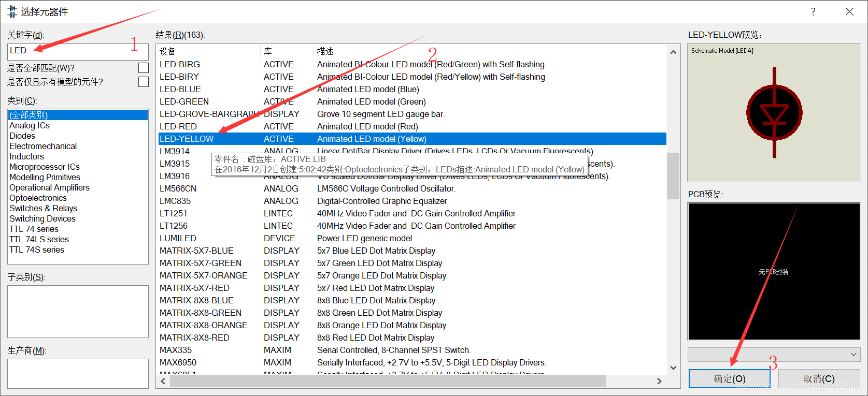Select the LED-BLUE device row

pos(412,89)
